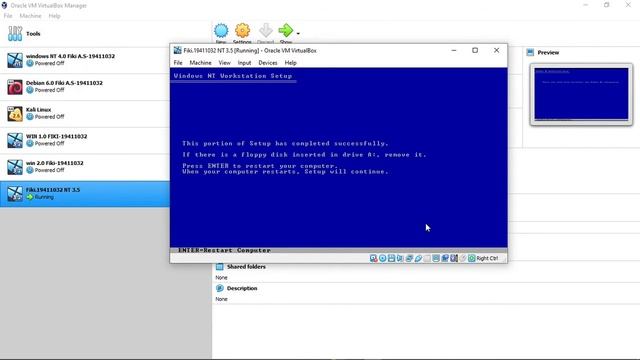Image resolution: width=640 pixels, height=360 pixels.
Task: Open Help menu in the VM window
Action: pos(291,63)
